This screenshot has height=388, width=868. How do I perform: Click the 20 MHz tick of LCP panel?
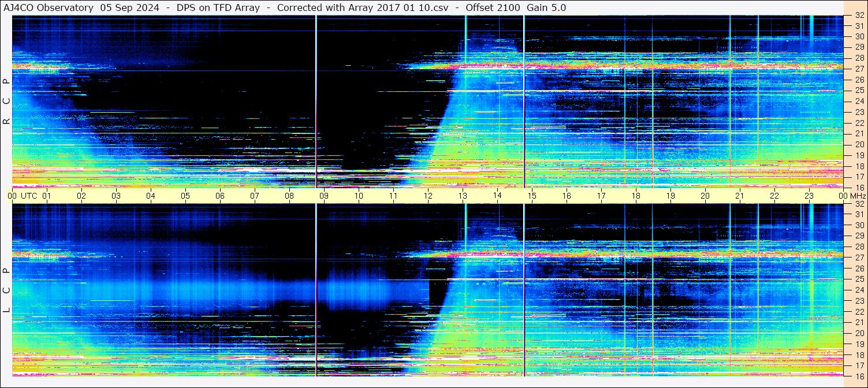click(859, 333)
